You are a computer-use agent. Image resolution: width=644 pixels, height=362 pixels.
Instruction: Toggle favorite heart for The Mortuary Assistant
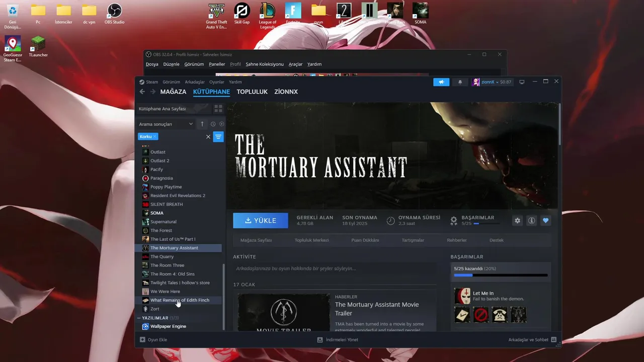click(x=545, y=221)
